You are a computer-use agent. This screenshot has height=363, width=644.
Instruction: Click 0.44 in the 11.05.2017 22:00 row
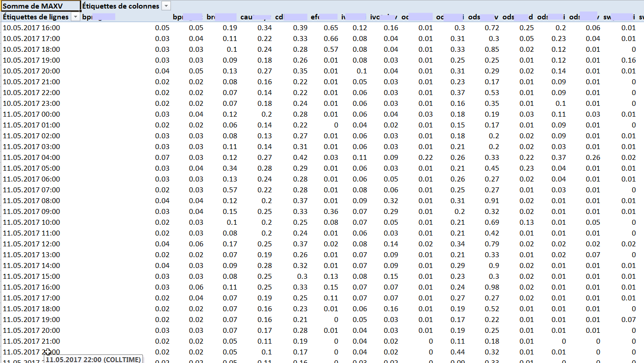tap(457, 352)
